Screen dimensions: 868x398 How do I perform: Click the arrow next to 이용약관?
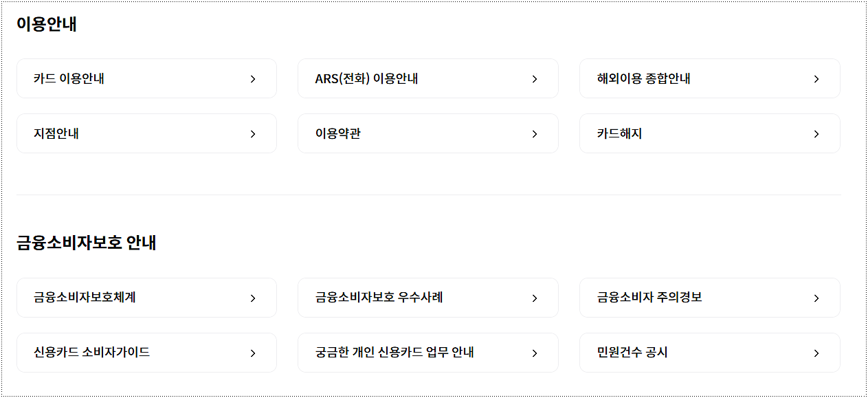coord(535,133)
